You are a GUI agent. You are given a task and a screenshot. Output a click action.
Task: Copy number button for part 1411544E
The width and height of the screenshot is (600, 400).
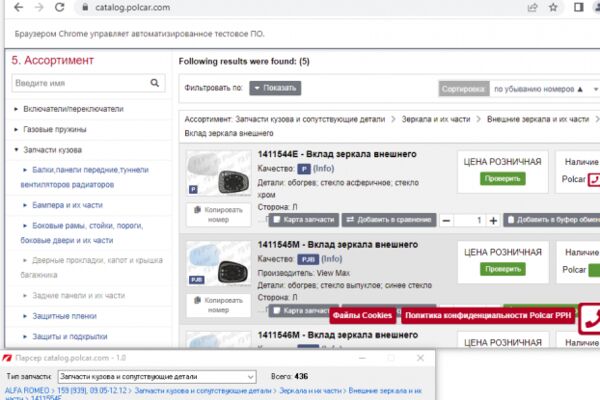(x=218, y=215)
